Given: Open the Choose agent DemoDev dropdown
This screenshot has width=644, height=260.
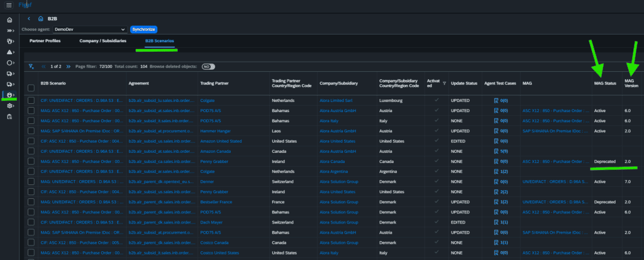Looking at the screenshot, I should 89,30.
